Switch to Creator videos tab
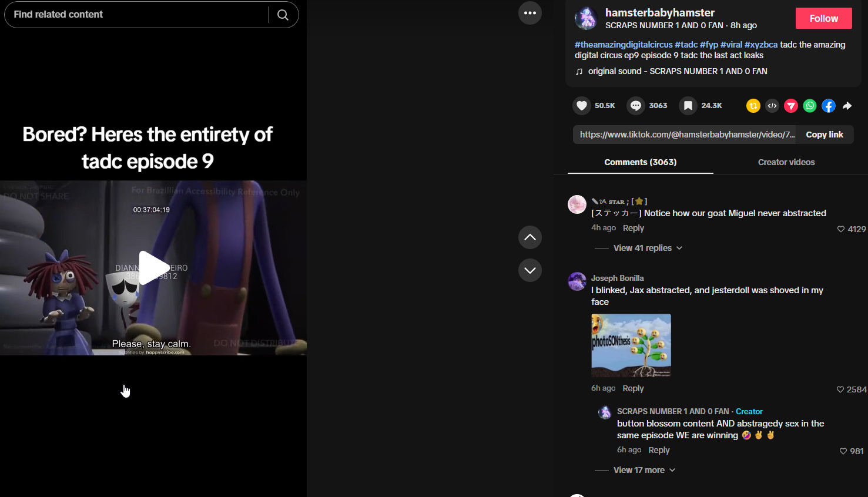The width and height of the screenshot is (868, 497). tap(786, 162)
